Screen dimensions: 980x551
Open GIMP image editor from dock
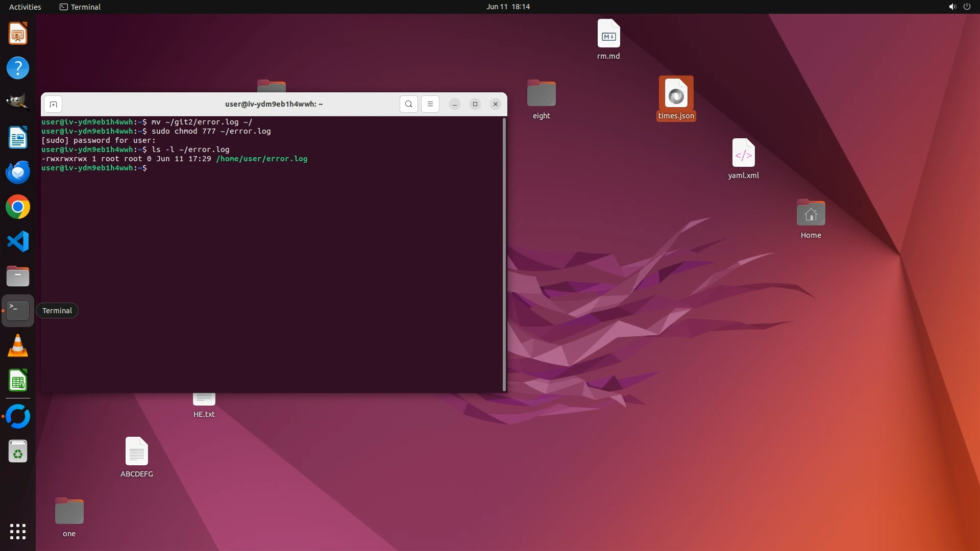(18, 102)
